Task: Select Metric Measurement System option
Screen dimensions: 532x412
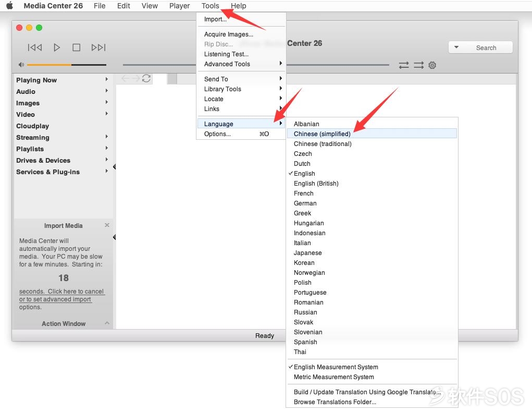Action: click(372, 377)
